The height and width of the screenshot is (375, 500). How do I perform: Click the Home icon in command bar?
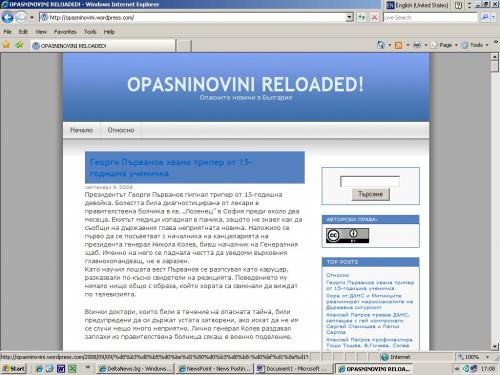tap(380, 45)
